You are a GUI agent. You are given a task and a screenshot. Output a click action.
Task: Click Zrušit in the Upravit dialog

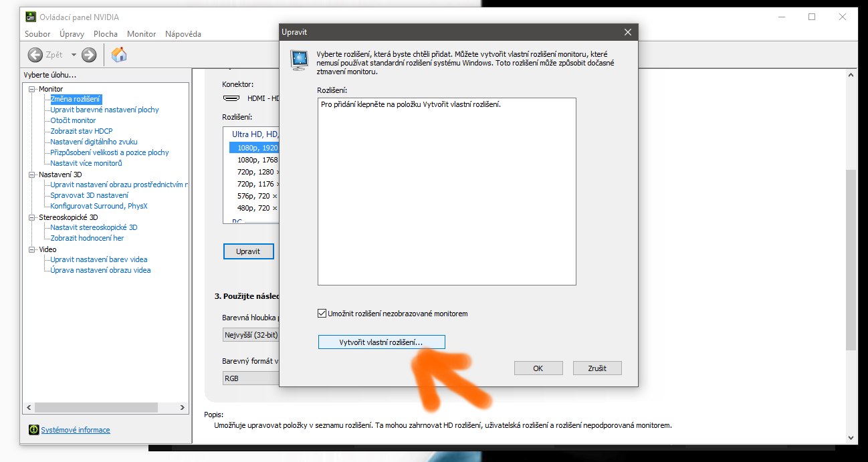(597, 368)
